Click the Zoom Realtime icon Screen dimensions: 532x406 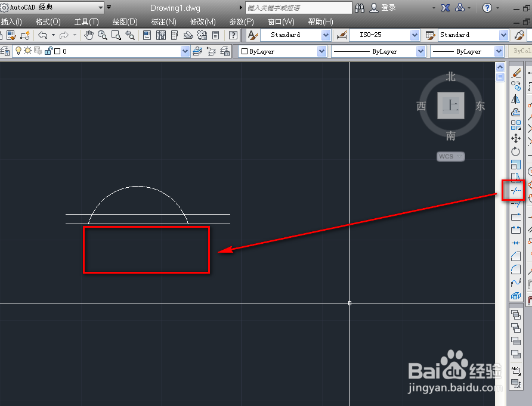103,35
